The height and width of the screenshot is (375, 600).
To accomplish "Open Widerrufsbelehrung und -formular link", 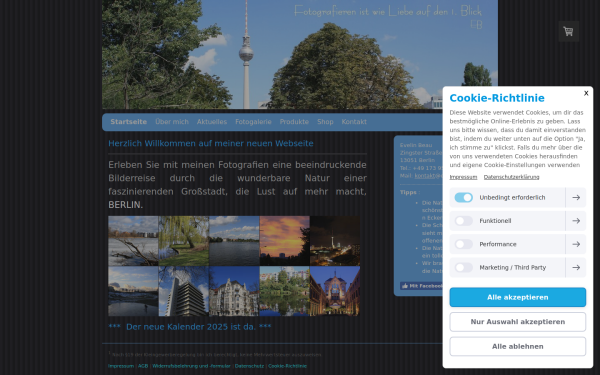I will tap(191, 366).
